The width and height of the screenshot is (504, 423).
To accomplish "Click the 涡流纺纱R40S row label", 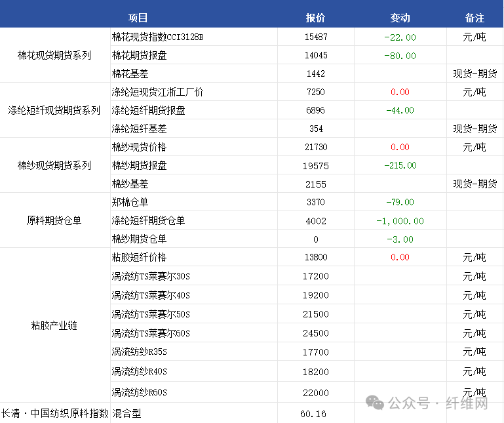I will [140, 372].
